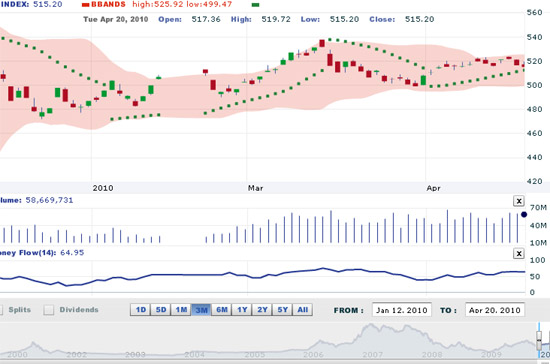Click the Volume value 58,669,731

(x=49, y=200)
